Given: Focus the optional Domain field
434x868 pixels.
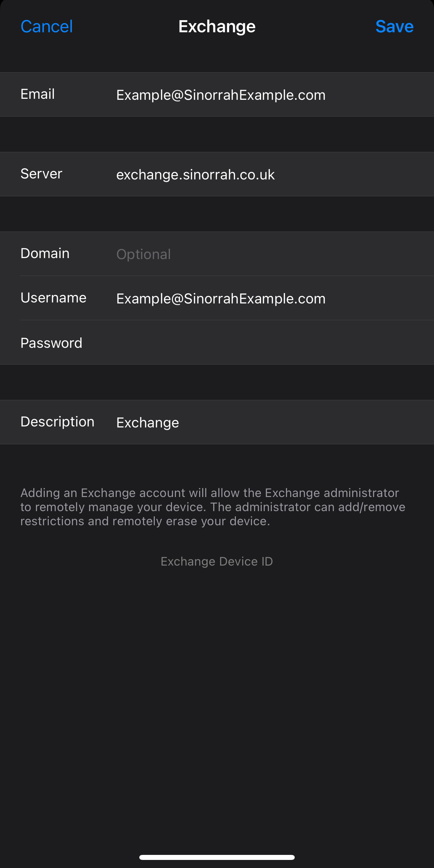Looking at the screenshot, I should tap(236, 254).
